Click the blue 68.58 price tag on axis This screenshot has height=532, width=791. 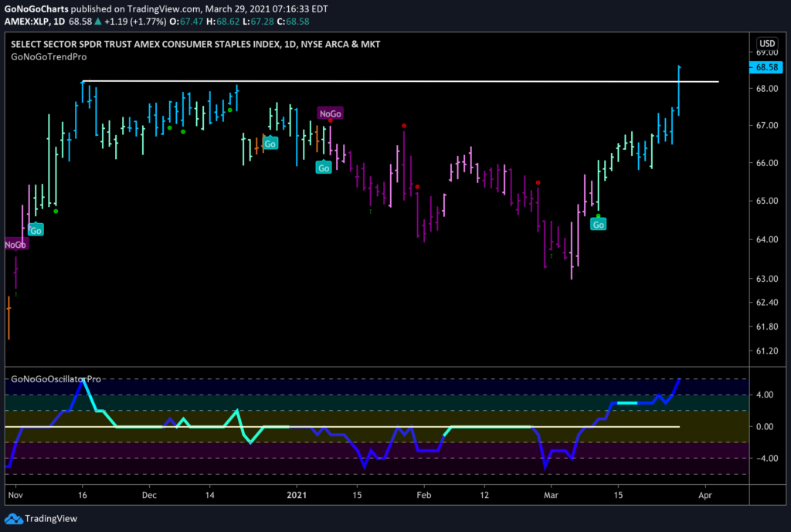click(766, 67)
